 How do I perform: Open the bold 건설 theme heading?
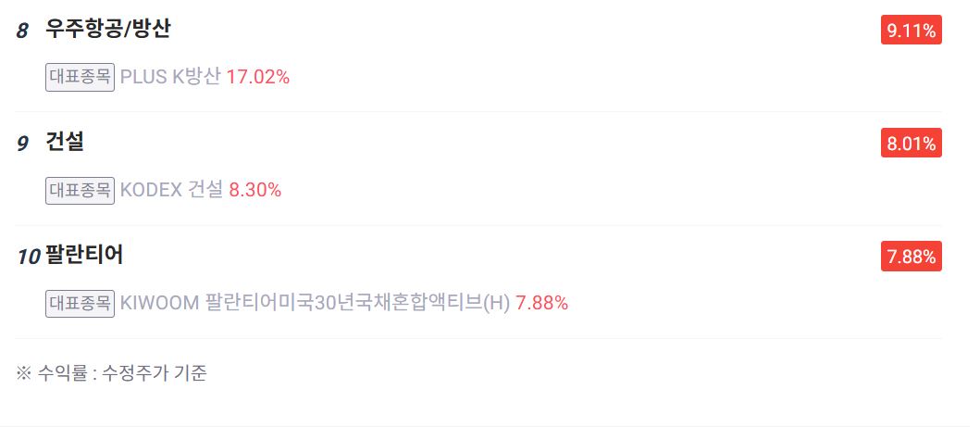(x=65, y=143)
